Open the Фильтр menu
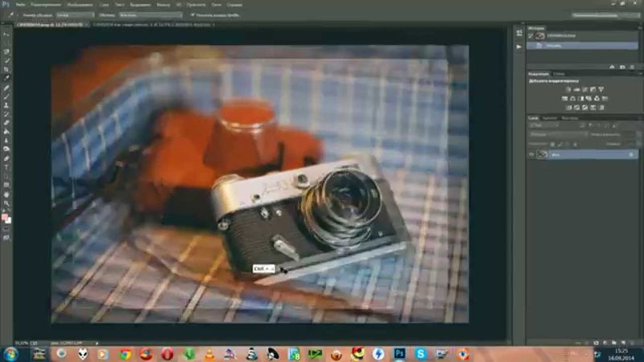 163,5
